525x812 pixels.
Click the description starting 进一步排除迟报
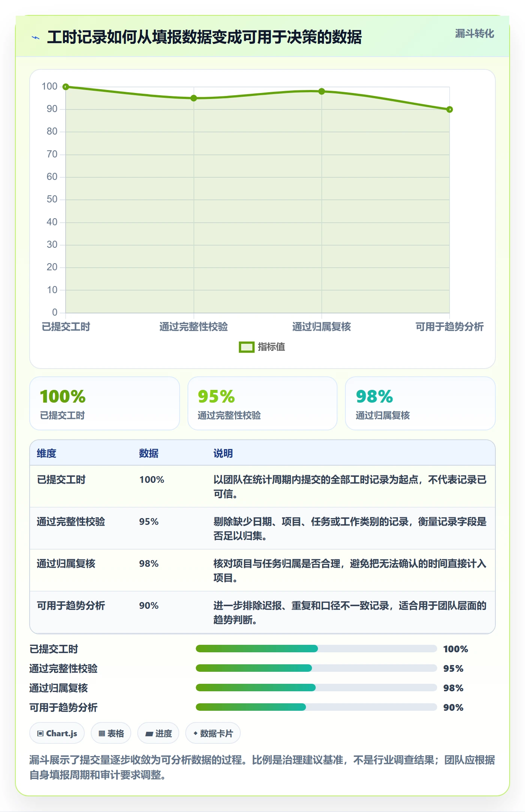pos(350,613)
